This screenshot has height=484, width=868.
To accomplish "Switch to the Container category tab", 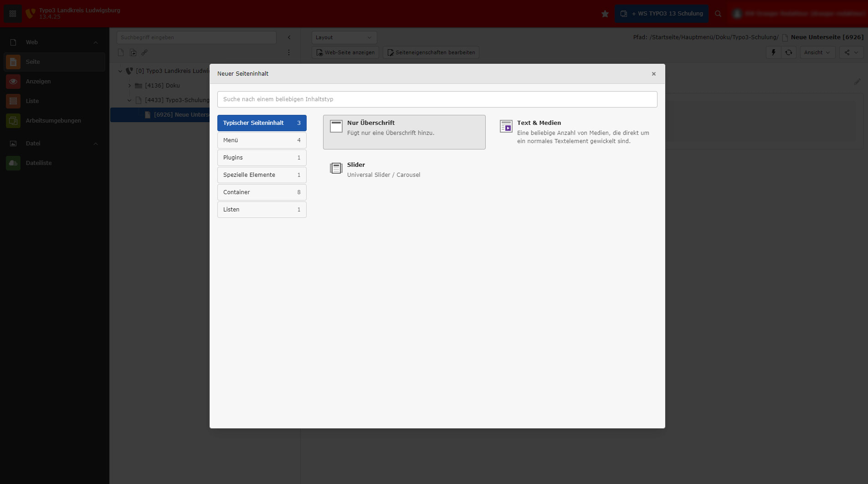I will click(x=262, y=192).
